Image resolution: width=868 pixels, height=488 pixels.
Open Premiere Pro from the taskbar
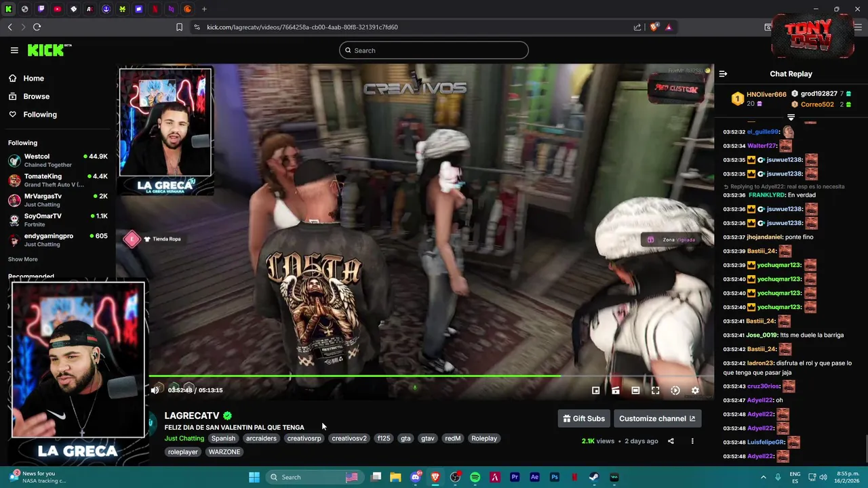pyautogui.click(x=515, y=477)
